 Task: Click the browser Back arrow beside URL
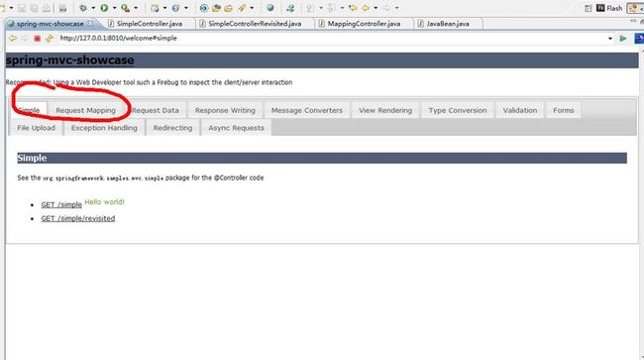coord(13,39)
